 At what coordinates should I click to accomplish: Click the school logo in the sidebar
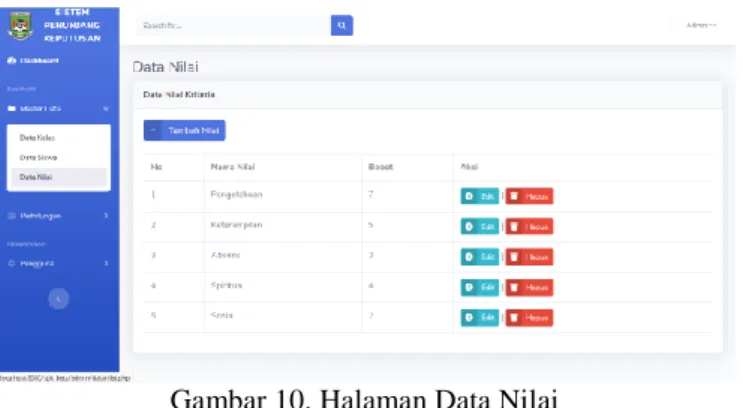coord(20,26)
